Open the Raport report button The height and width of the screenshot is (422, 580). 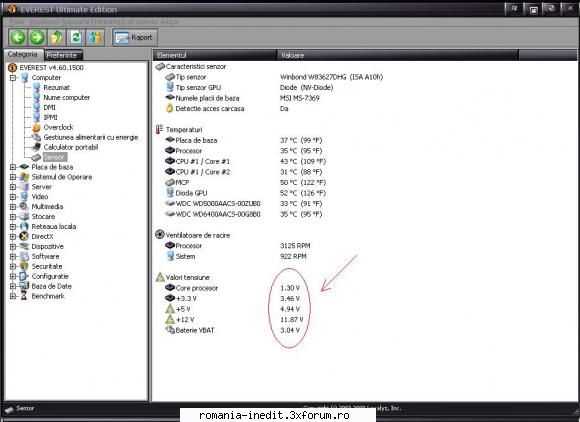pyautogui.click(x=135, y=37)
